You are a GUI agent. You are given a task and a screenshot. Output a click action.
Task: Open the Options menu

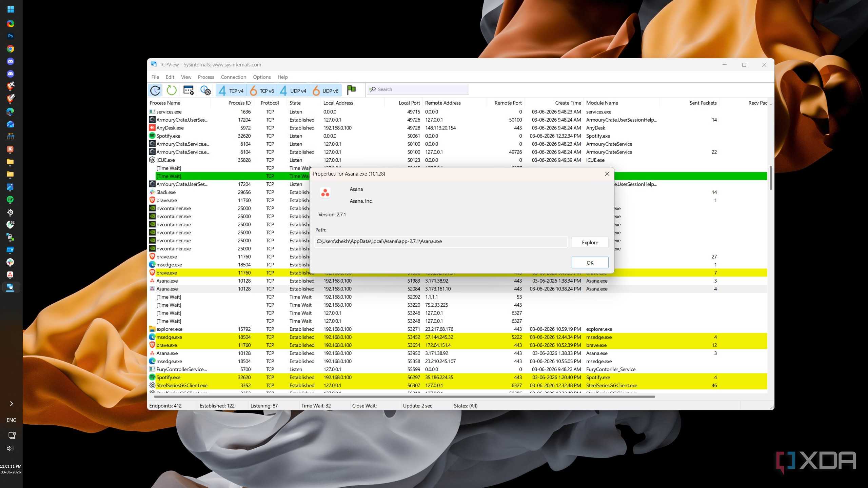pos(262,77)
